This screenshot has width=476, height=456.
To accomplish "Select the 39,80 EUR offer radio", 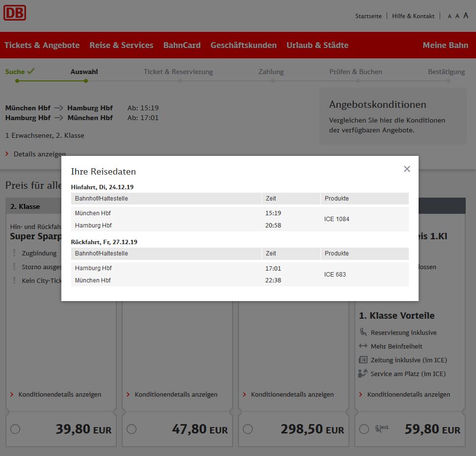I will 15,429.
